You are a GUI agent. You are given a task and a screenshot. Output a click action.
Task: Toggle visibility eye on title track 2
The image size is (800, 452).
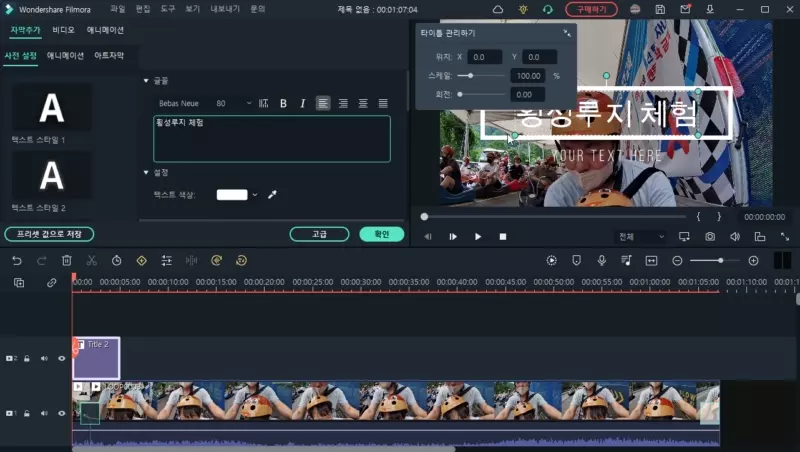coord(62,358)
